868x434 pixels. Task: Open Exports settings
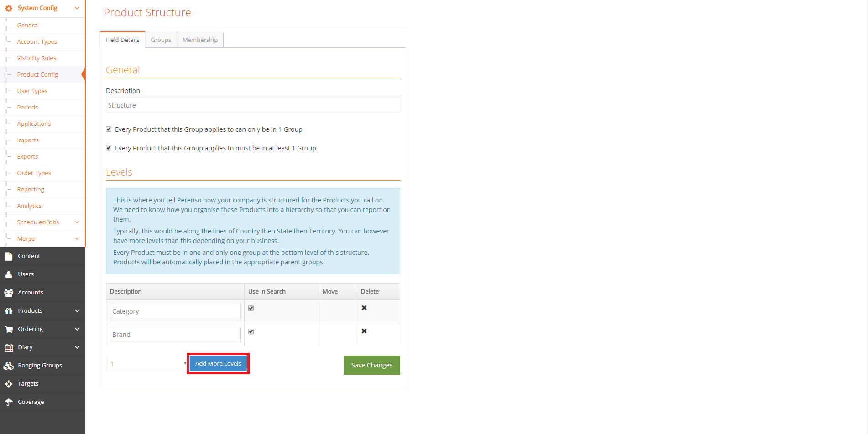27,156
